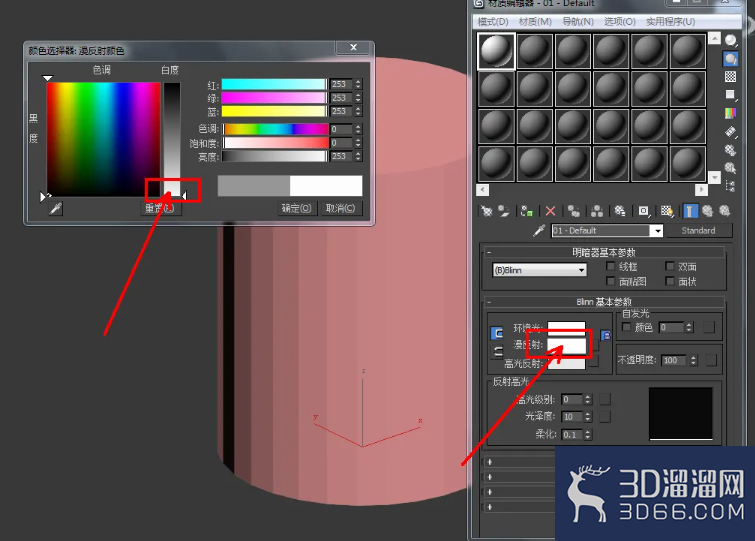Toggle the highlighted Show End Result icon
This screenshot has width=755, height=541.
[x=690, y=211]
